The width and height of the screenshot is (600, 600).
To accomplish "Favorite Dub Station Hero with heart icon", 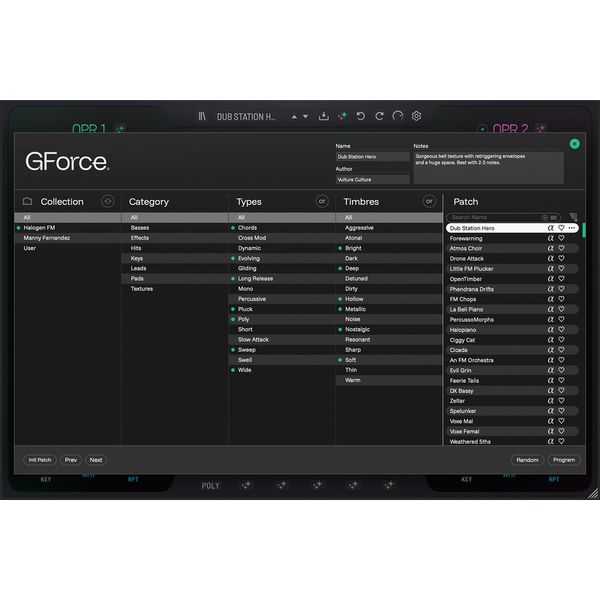I will (x=561, y=228).
